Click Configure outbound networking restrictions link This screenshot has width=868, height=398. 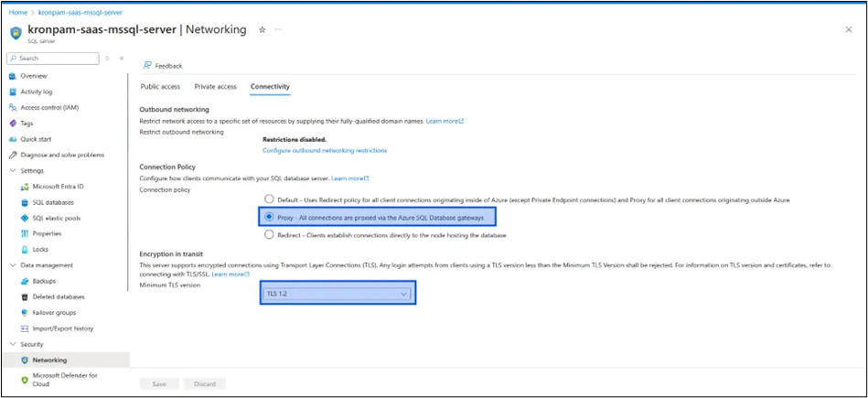coord(325,150)
